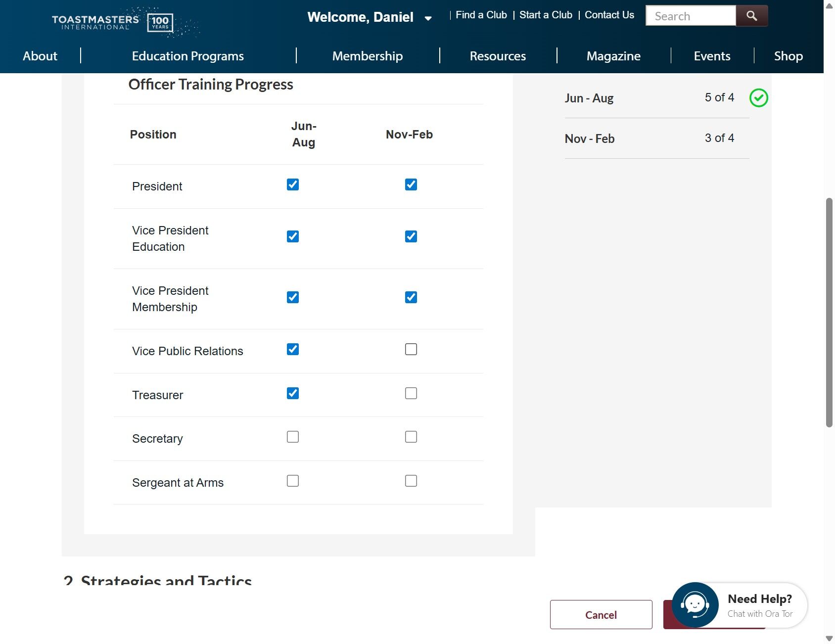Viewport: 835px width, 644px height.
Task: Click the Contact Us link
Action: point(609,15)
